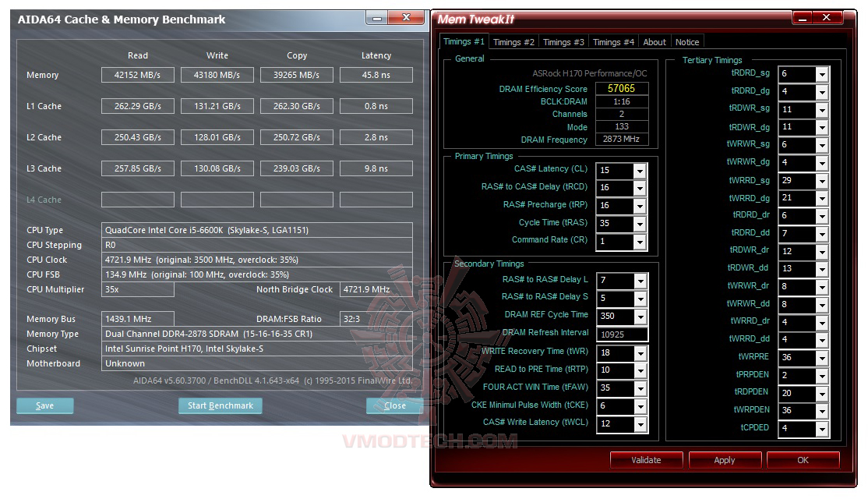The height and width of the screenshot is (499, 868).
Task: Expand the tWRPDEN dropdown
Action: pos(822,411)
